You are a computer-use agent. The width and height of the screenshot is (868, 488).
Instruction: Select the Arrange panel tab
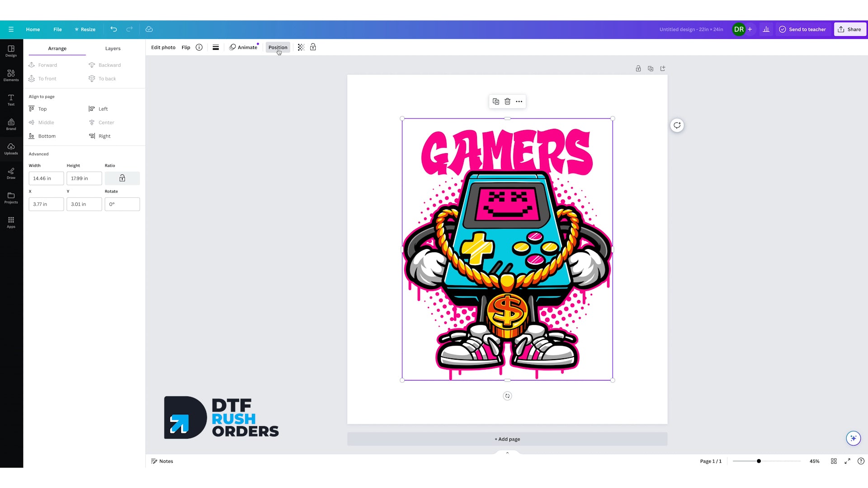57,48
